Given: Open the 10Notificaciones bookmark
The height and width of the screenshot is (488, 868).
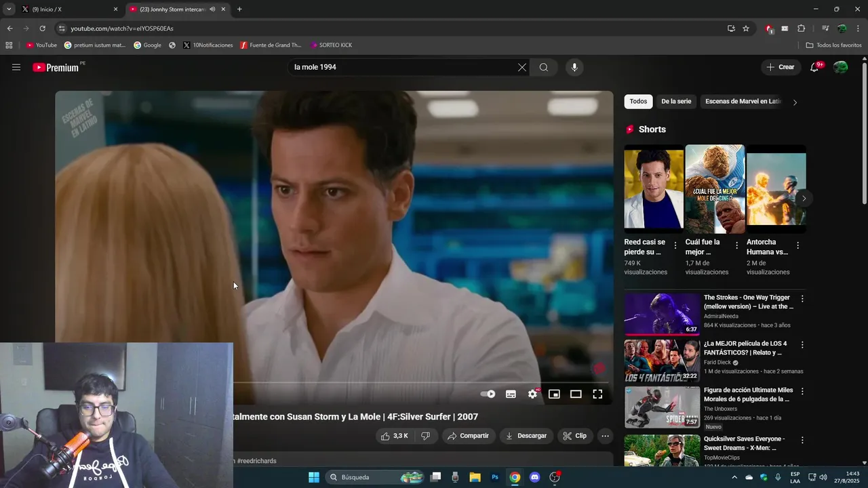Looking at the screenshot, I should click(208, 45).
